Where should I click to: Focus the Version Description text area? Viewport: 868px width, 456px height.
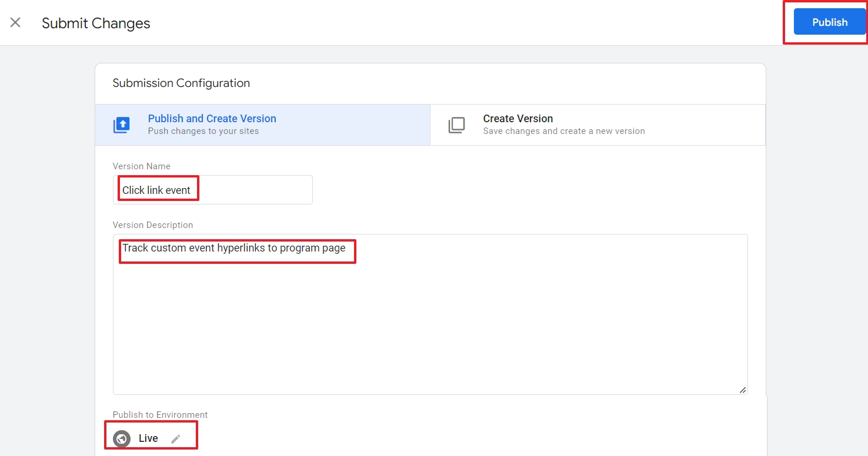[430, 314]
